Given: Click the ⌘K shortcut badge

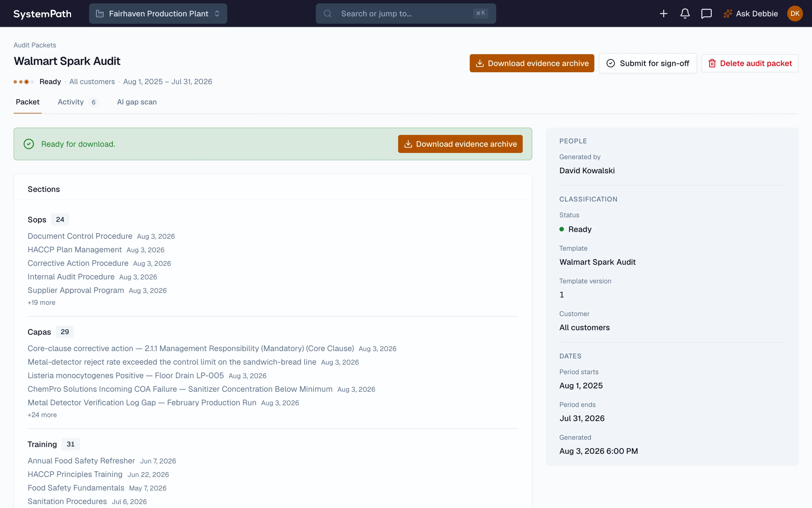Looking at the screenshot, I should coord(480,13).
